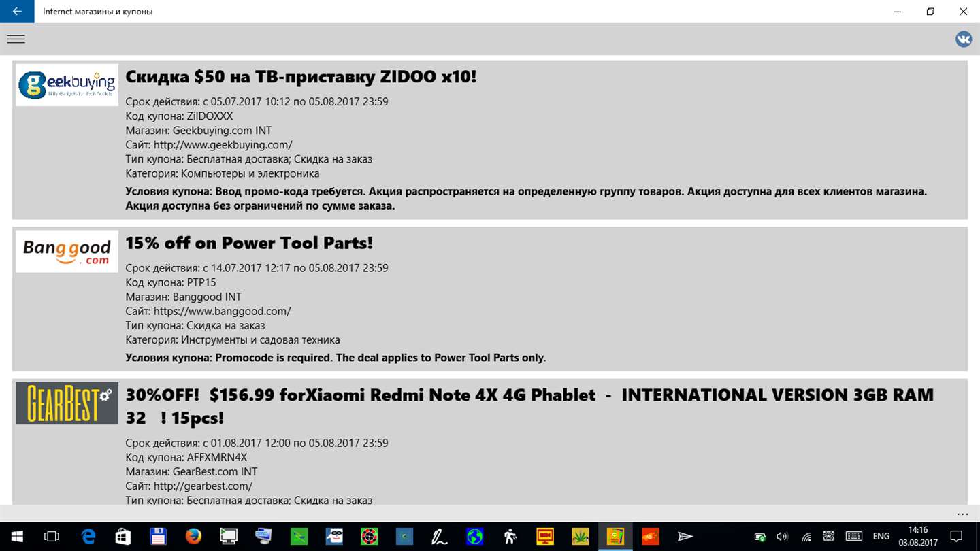Click the GearBest store logo
This screenshot has width=980, height=551.
pyautogui.click(x=67, y=403)
